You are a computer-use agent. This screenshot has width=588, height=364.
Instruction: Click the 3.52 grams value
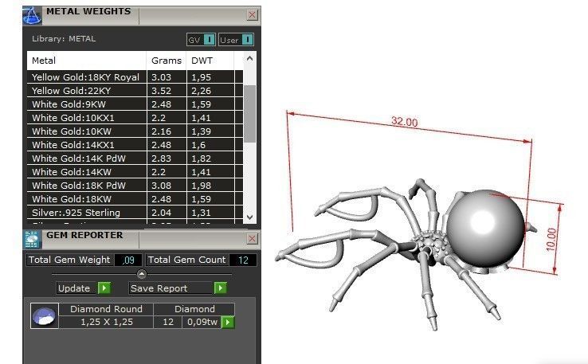pos(161,91)
